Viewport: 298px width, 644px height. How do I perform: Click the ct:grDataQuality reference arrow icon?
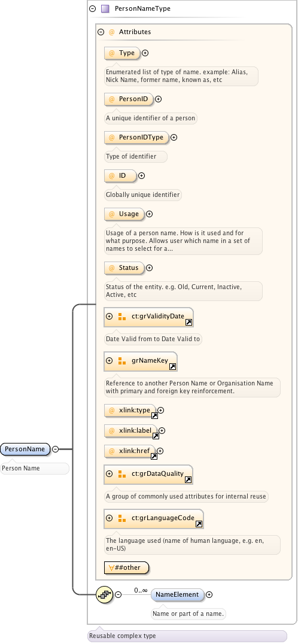[x=188, y=480]
